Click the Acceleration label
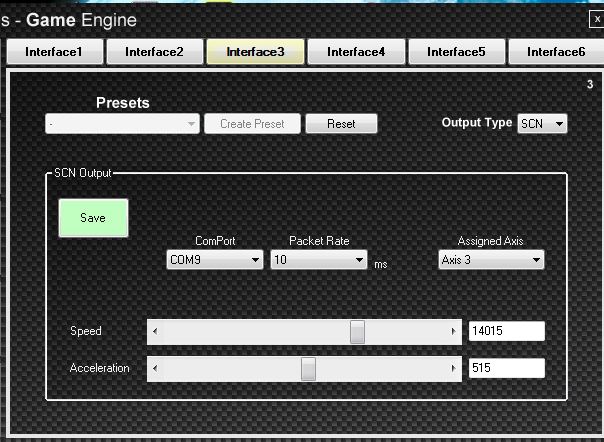 point(99,368)
